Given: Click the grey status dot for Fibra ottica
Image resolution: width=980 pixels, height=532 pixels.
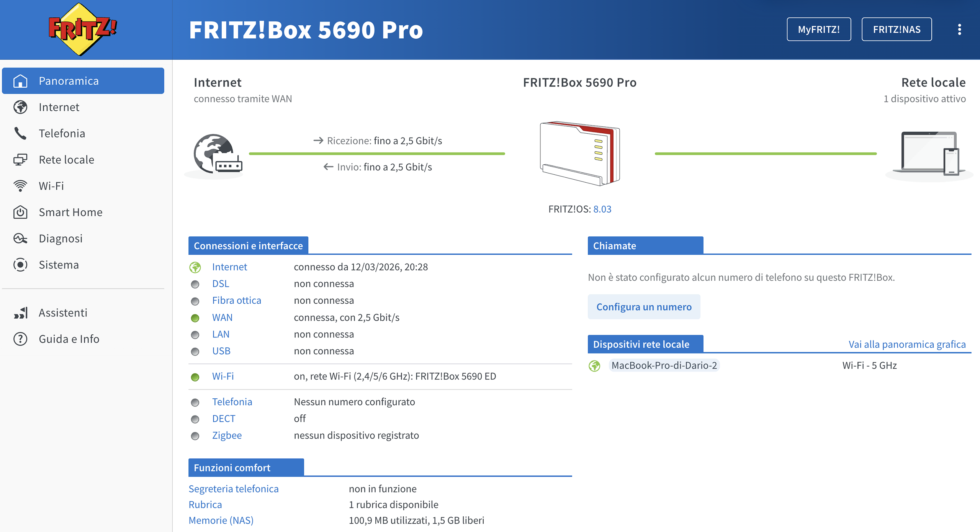Looking at the screenshot, I should click(195, 301).
